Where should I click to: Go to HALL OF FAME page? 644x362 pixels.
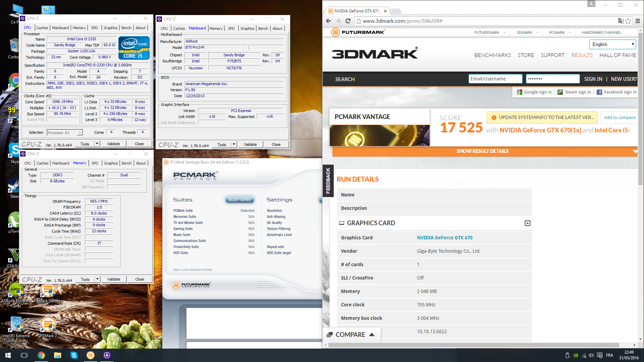(618, 55)
